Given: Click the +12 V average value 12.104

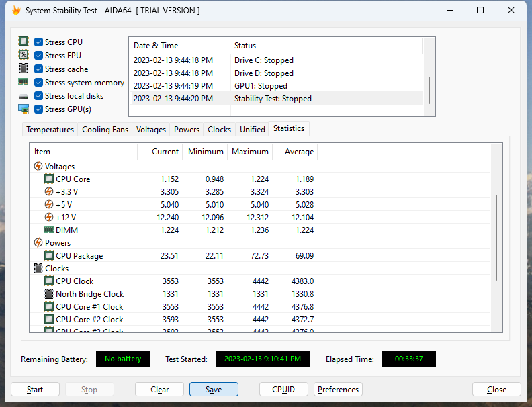Looking at the screenshot, I should 303,218.
